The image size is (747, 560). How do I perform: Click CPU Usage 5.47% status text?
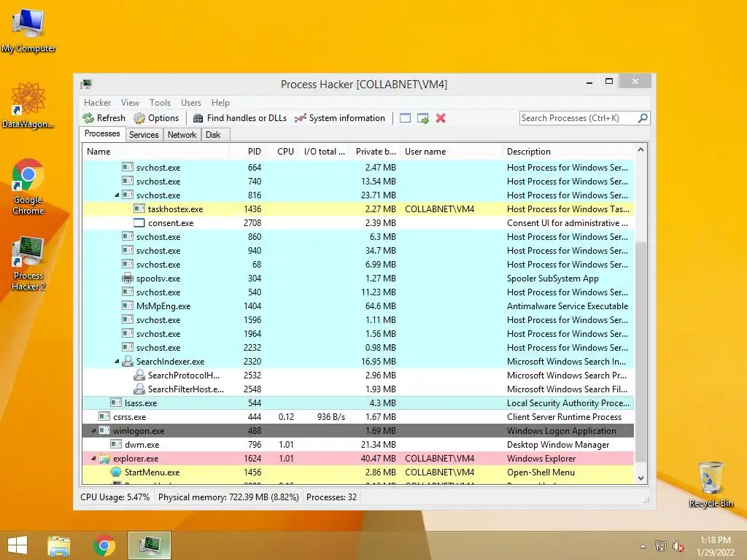115,497
